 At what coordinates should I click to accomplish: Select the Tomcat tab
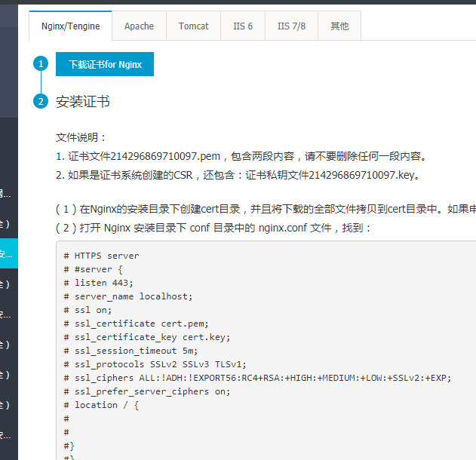coord(194,26)
